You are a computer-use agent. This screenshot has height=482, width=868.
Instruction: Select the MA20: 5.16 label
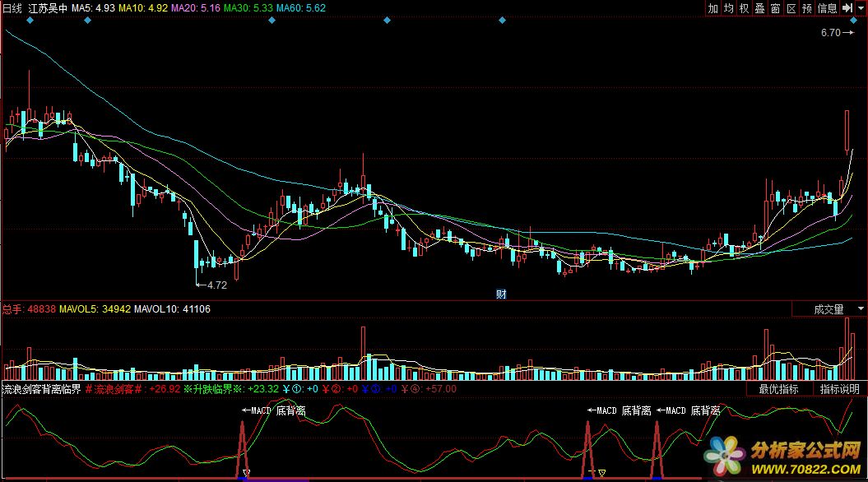point(196,8)
